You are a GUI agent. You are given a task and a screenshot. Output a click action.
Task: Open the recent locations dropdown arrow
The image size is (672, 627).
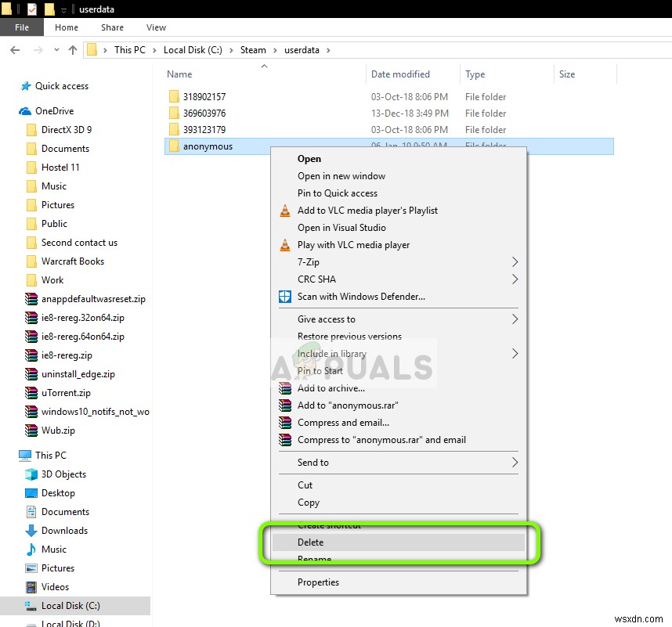pos(56,50)
